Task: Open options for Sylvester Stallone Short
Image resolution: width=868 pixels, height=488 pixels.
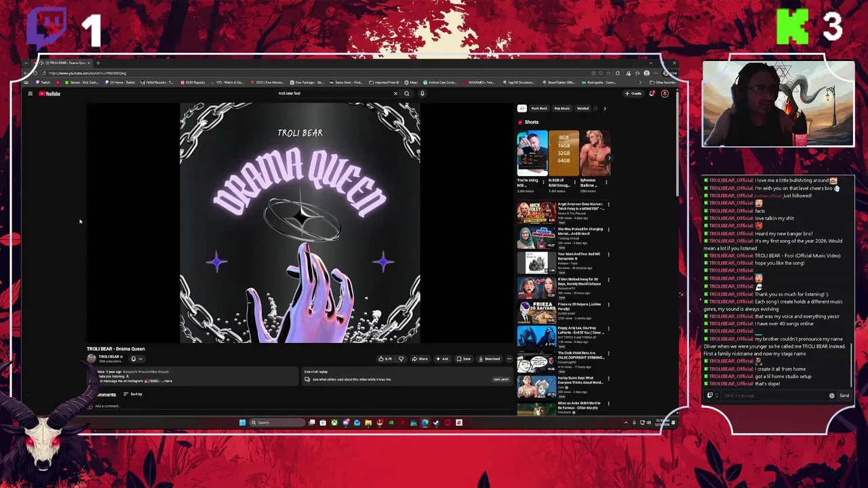Action: 606,182
